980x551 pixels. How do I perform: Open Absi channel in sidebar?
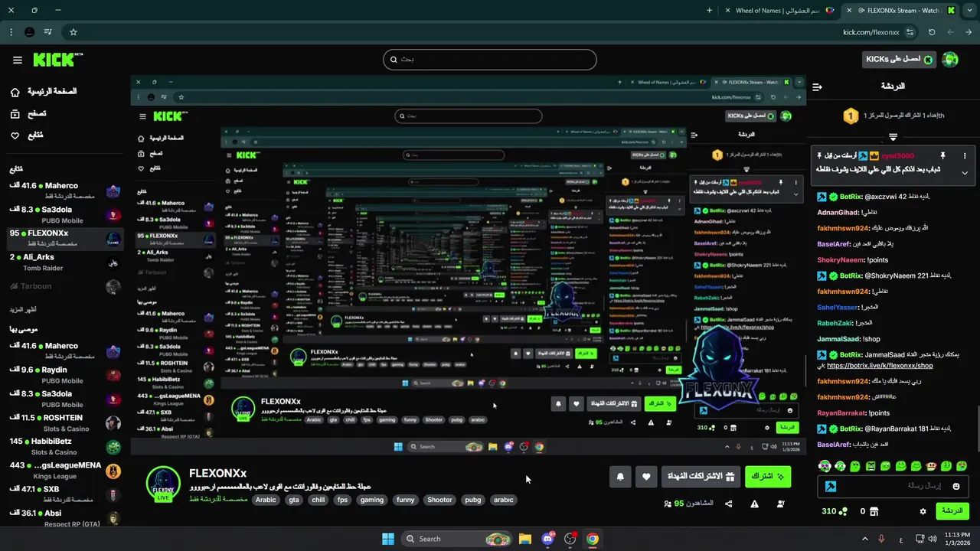[65, 518]
